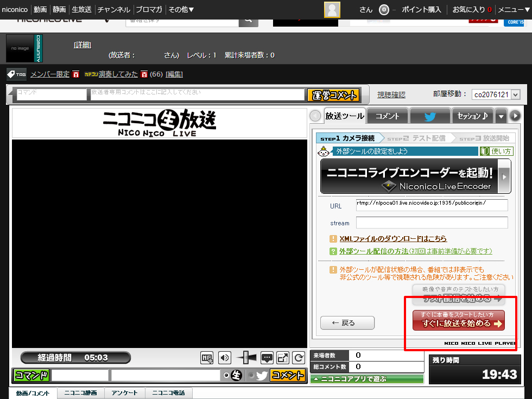
Task: Open the Twitter bird panel tab
Action: click(x=430, y=116)
